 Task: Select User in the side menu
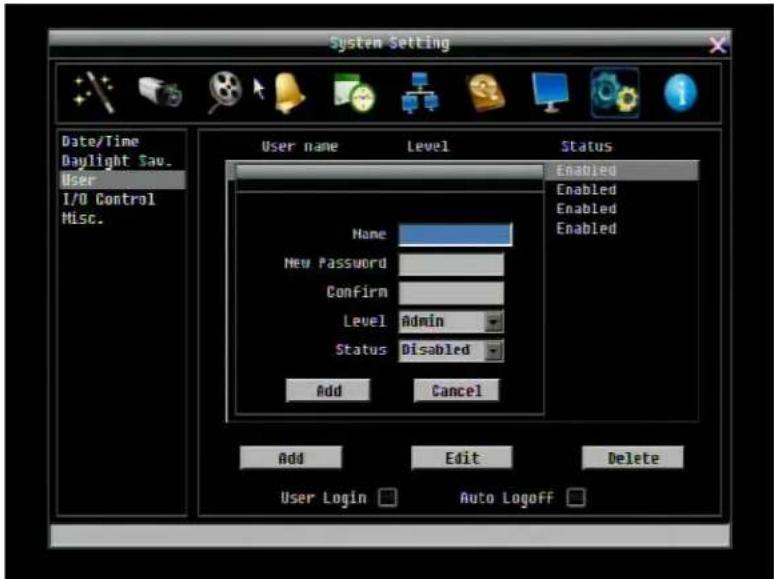click(122, 180)
